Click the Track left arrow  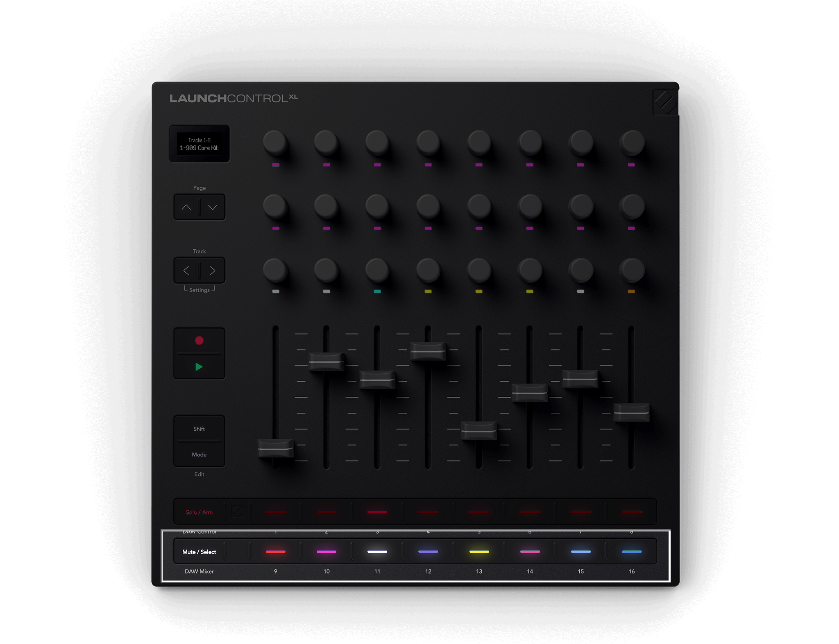[186, 271]
